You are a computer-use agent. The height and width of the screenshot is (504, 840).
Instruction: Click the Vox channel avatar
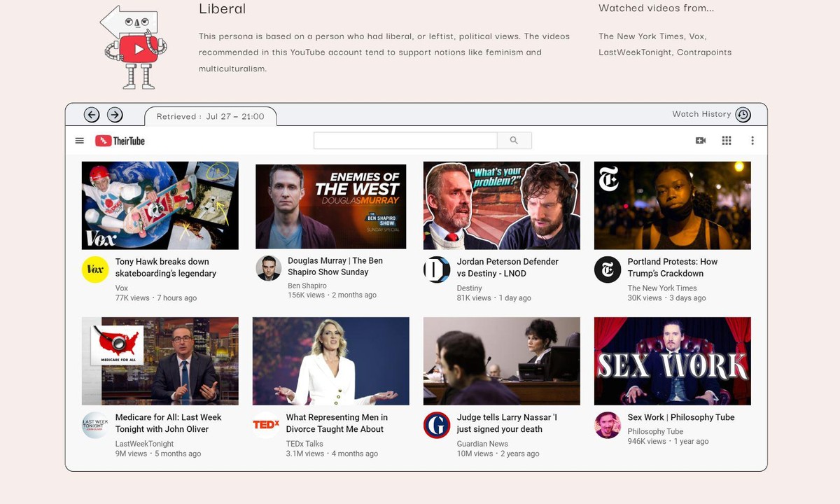click(95, 269)
